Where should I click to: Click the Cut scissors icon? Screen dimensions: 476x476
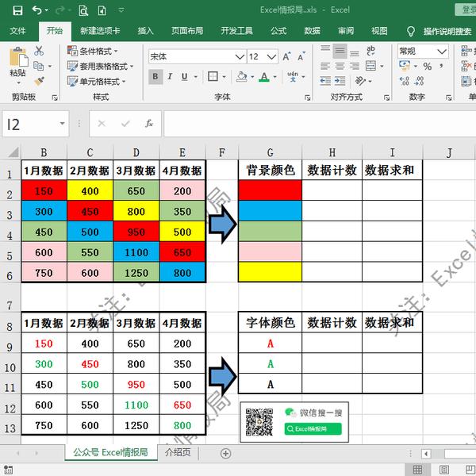(x=39, y=51)
